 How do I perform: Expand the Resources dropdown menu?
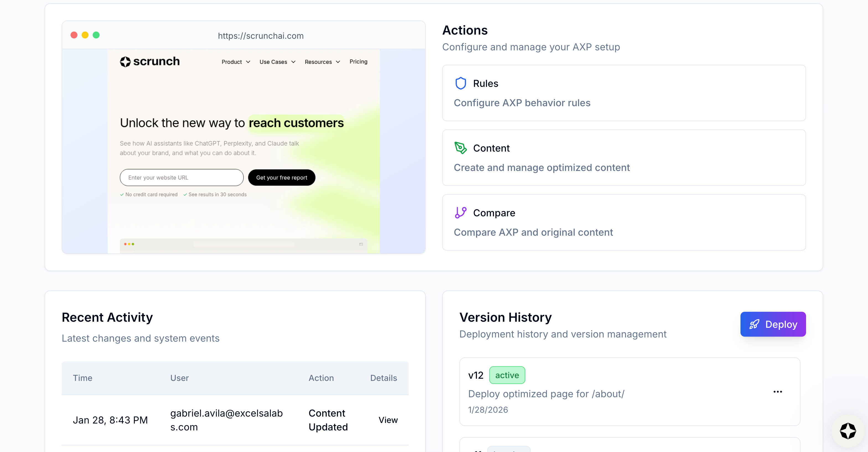[322, 62]
